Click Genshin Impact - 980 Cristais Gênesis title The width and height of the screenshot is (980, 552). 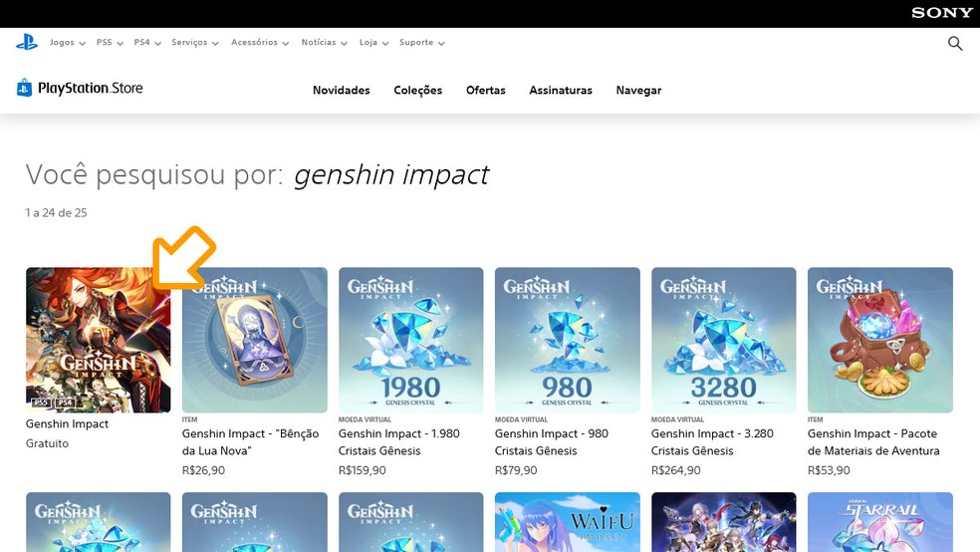[552, 442]
